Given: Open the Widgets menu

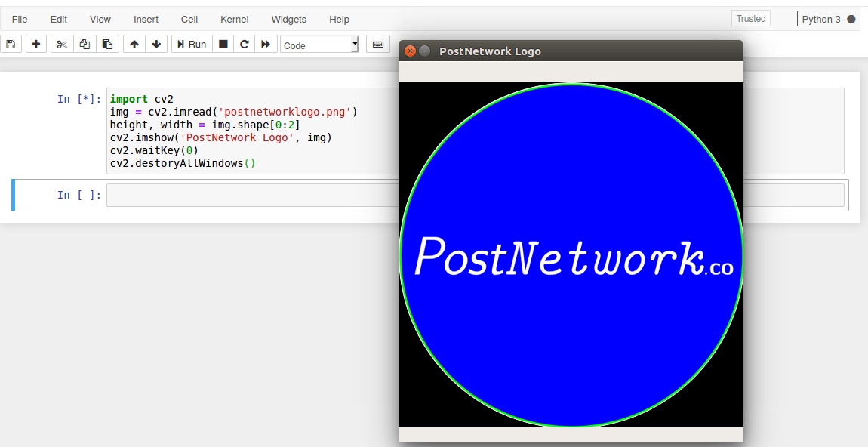Looking at the screenshot, I should [288, 19].
